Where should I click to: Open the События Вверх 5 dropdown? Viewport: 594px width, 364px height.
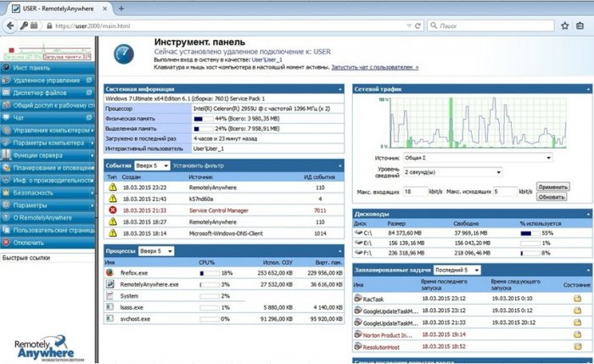click(154, 165)
